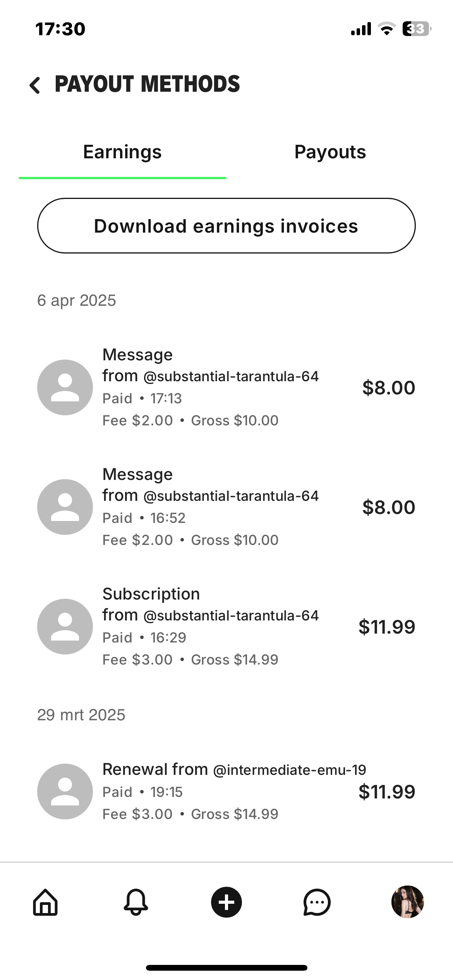Tap the back chevron arrow
This screenshot has height=980, width=453.
pyautogui.click(x=35, y=85)
